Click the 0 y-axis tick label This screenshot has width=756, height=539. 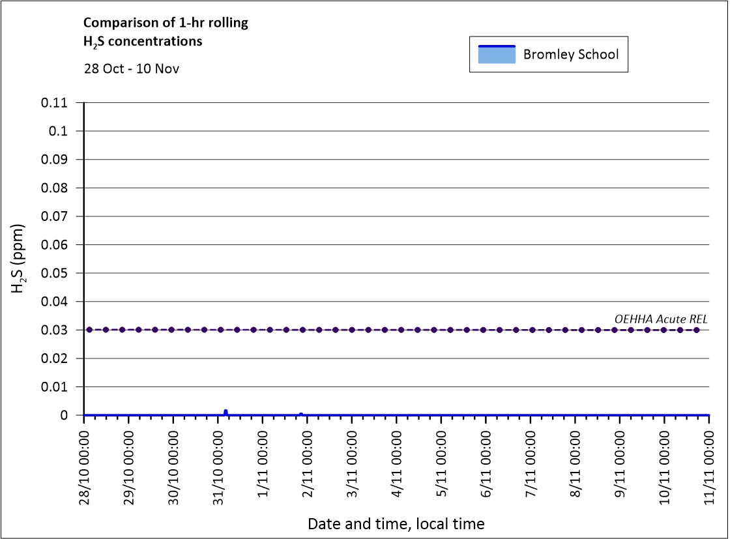pos(64,415)
